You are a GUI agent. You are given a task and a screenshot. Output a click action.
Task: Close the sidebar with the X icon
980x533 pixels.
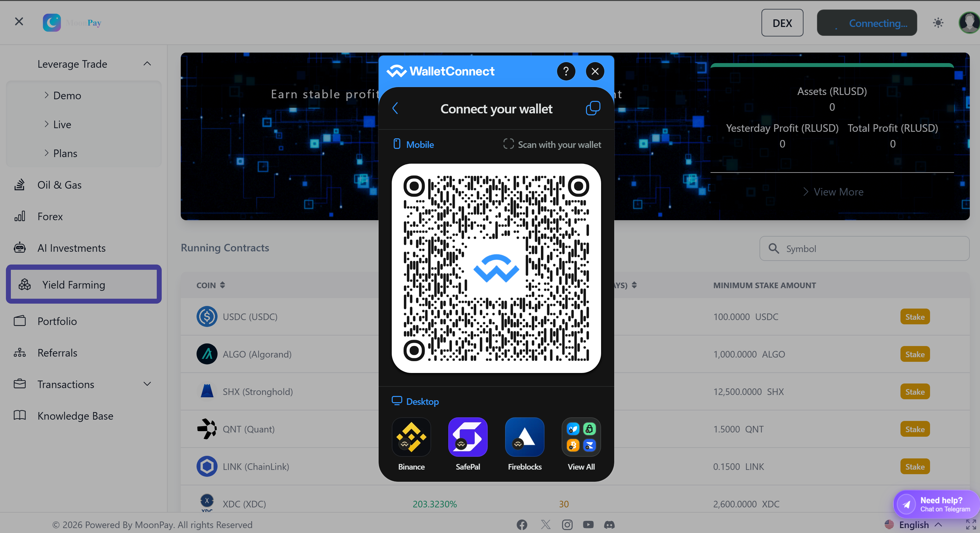pyautogui.click(x=19, y=22)
